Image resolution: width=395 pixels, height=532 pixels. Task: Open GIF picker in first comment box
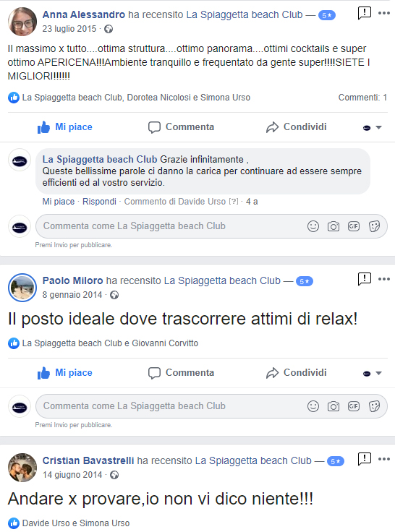(x=354, y=226)
